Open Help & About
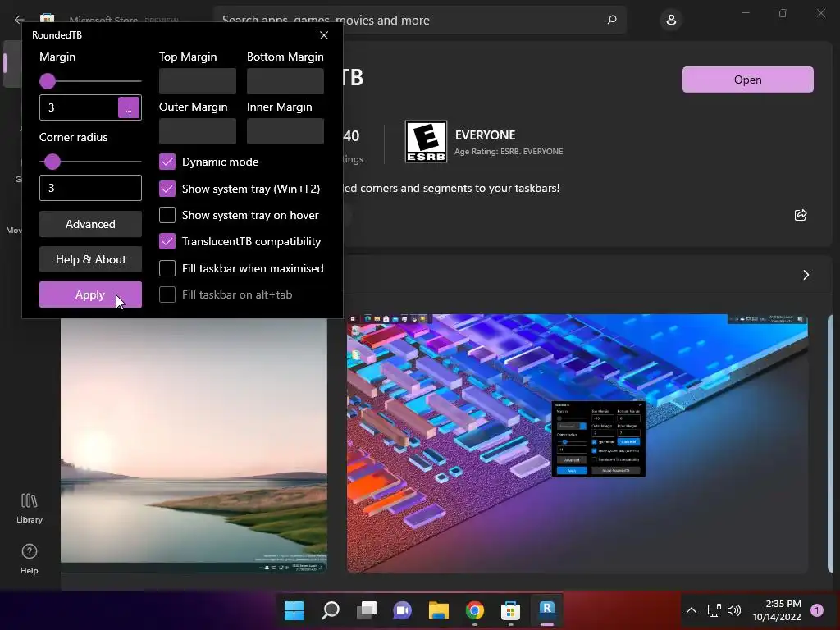This screenshot has width=840, height=630. pos(90,259)
